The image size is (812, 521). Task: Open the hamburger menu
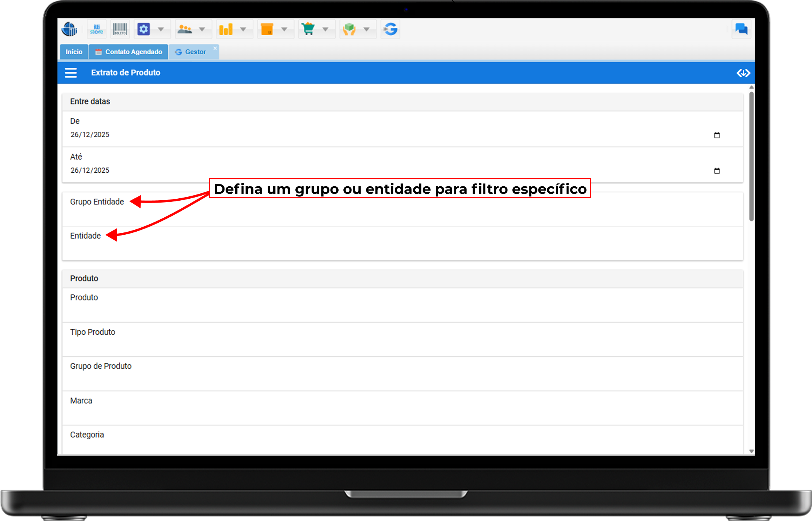(x=70, y=73)
